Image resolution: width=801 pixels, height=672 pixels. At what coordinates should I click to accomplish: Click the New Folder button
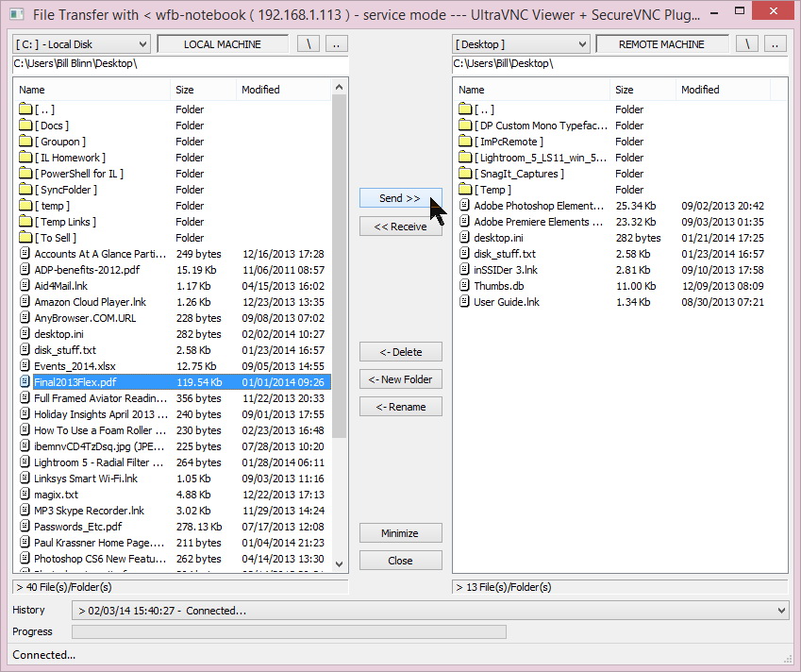coord(400,379)
